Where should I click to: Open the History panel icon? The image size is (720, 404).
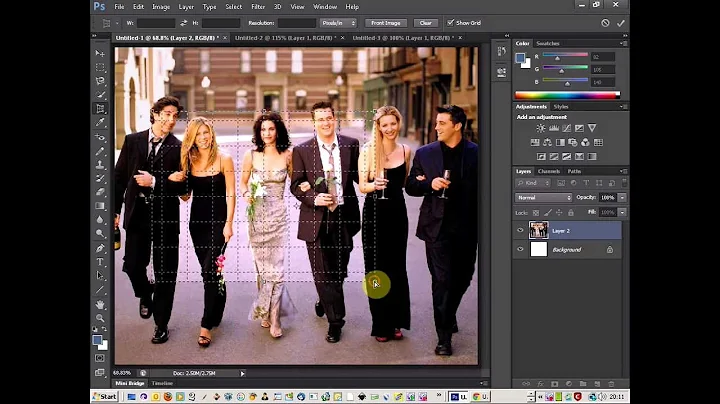point(501,51)
